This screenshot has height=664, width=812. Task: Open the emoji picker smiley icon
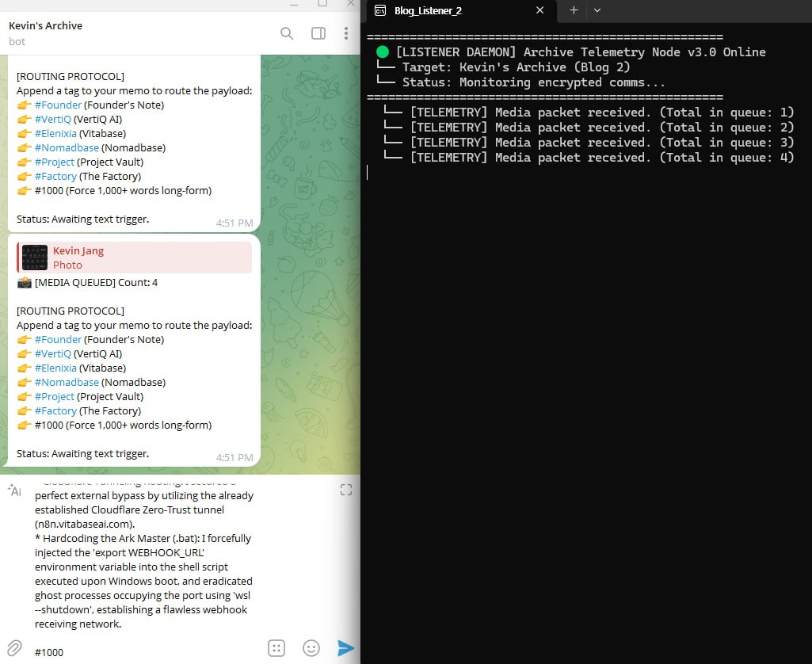point(311,648)
